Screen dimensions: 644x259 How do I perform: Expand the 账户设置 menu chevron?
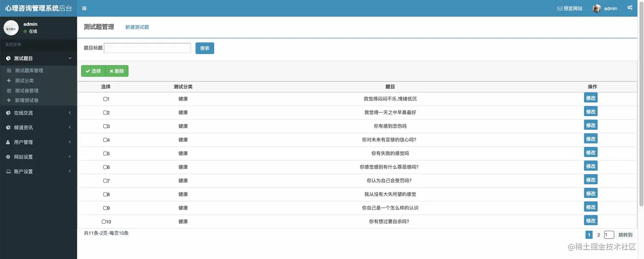point(70,171)
